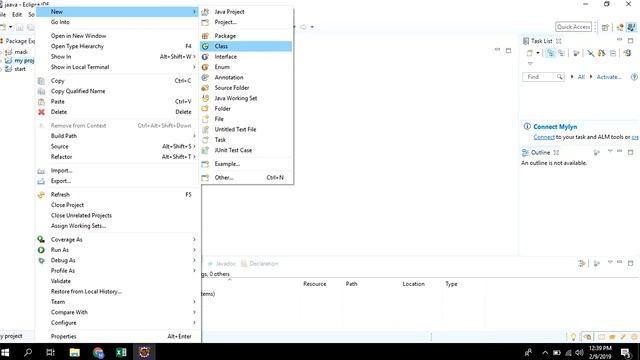
Task: Click the Java Working Set icon
Action: pos(205,98)
